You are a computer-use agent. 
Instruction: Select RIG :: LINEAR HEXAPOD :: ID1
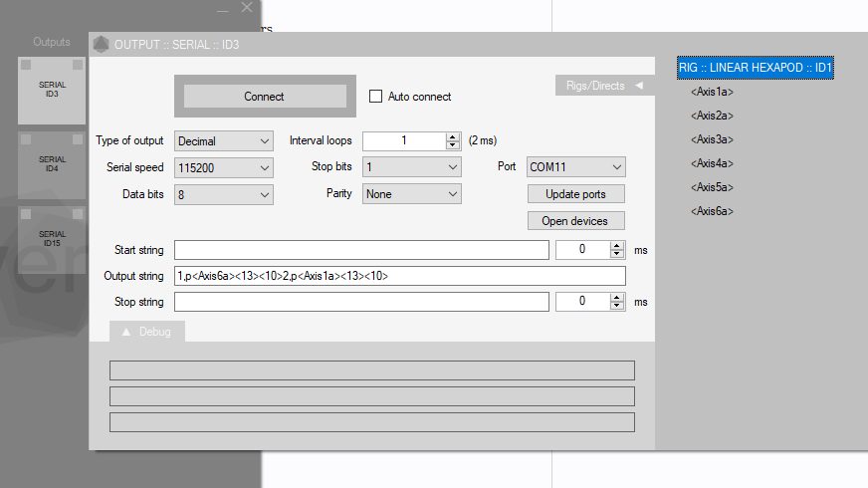756,68
